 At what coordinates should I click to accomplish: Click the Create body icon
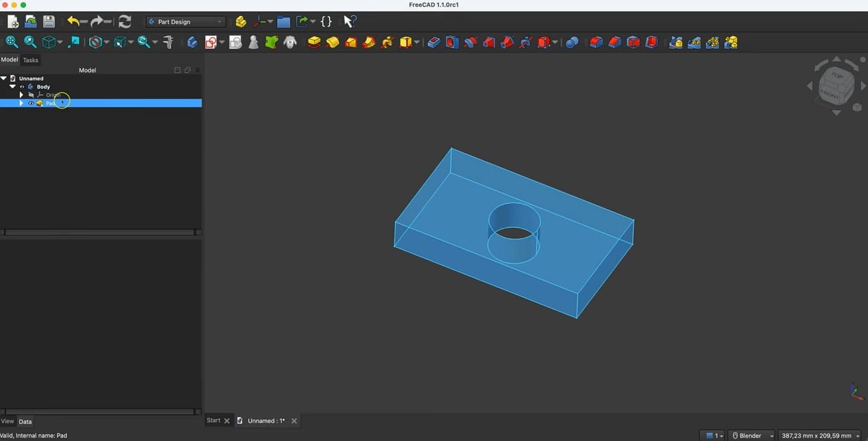click(x=193, y=42)
